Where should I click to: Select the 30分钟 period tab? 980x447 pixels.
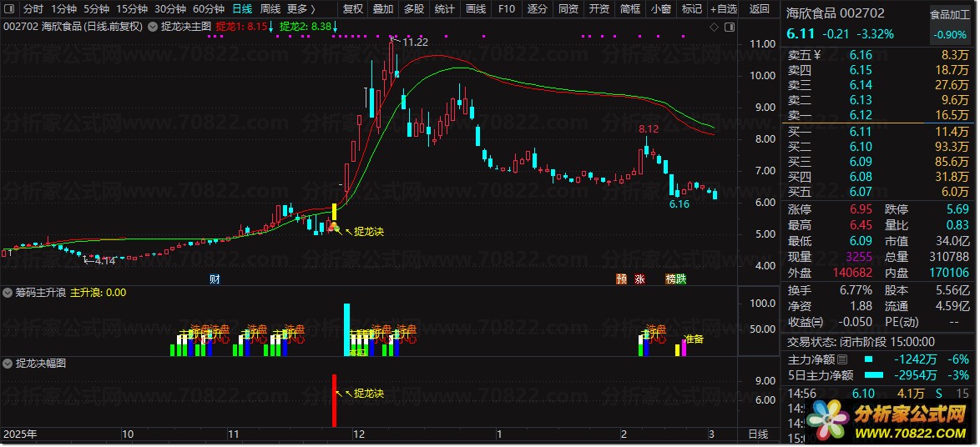point(170,8)
